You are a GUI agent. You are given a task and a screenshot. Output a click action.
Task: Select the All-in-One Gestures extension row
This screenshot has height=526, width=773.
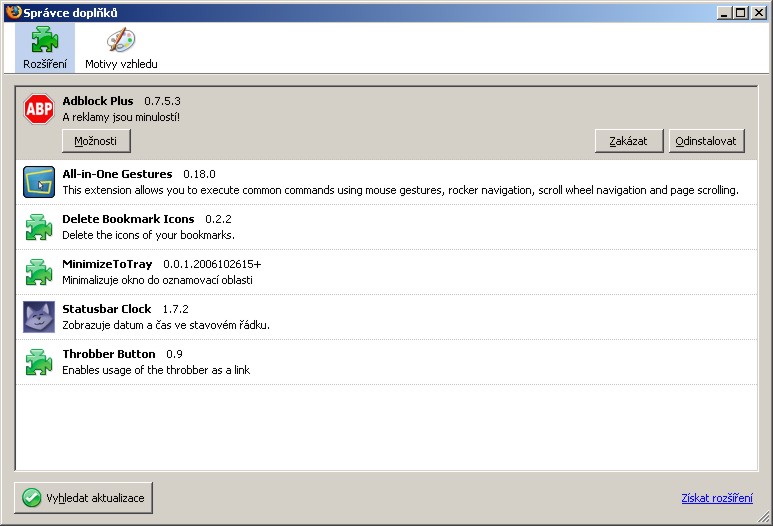400,182
